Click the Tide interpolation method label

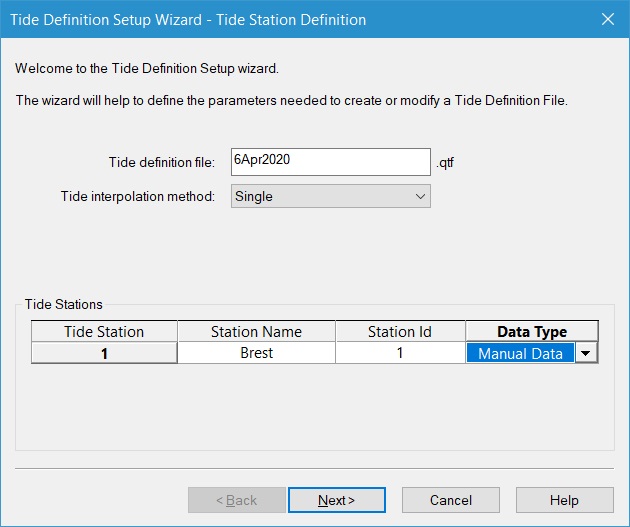tap(138, 197)
